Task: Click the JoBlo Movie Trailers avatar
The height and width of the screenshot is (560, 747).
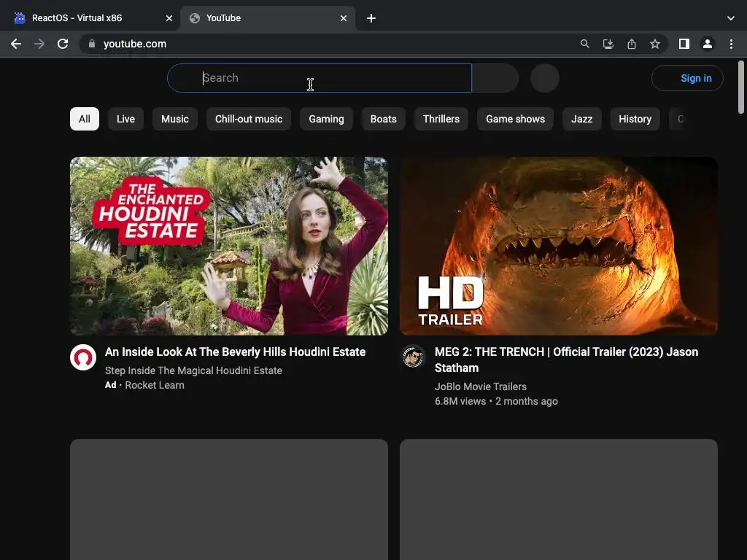Action: pos(413,357)
